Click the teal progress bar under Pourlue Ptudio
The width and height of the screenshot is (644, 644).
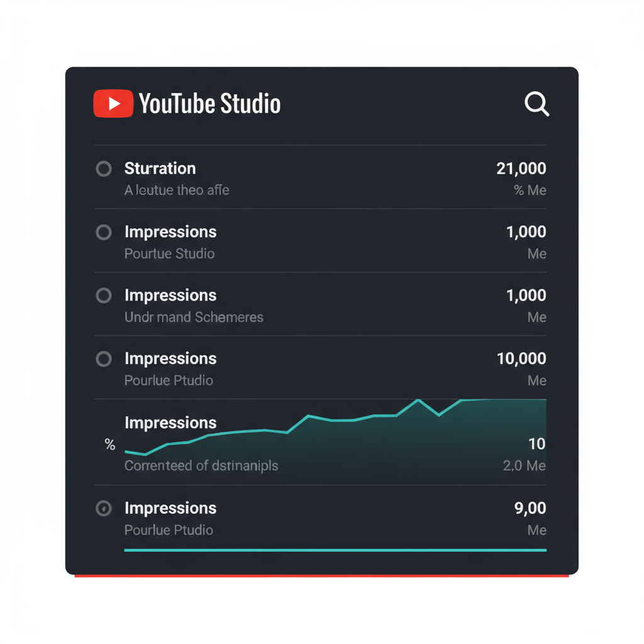pos(335,550)
